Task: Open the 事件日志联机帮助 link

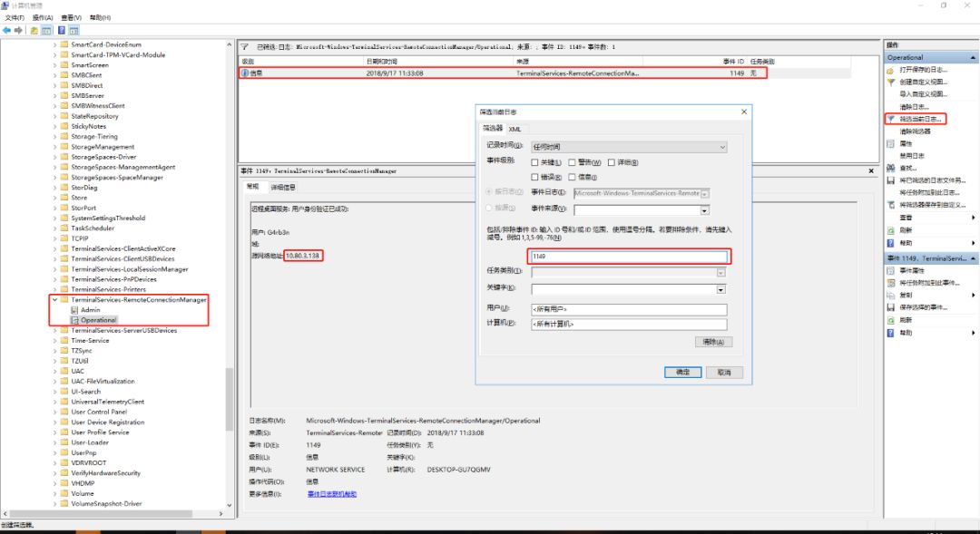Action: [x=332, y=494]
